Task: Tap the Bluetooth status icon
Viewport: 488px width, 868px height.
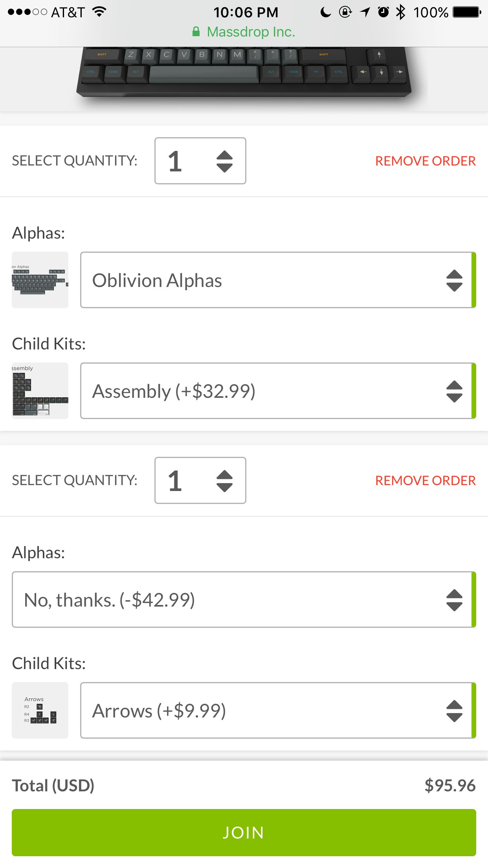Action: pos(400,12)
